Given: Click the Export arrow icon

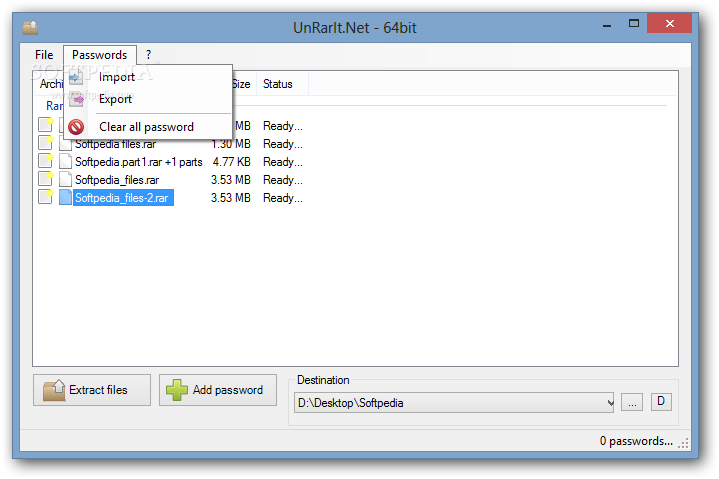Looking at the screenshot, I should [76, 99].
